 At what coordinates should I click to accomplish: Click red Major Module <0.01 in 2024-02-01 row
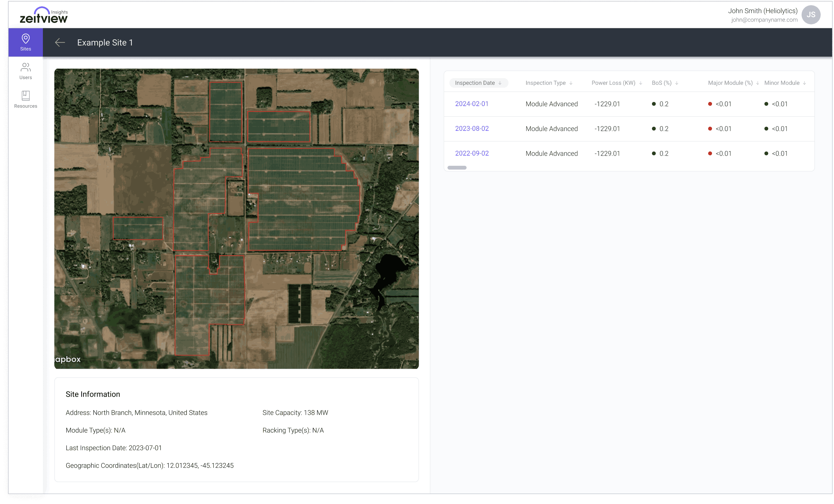[x=720, y=104]
